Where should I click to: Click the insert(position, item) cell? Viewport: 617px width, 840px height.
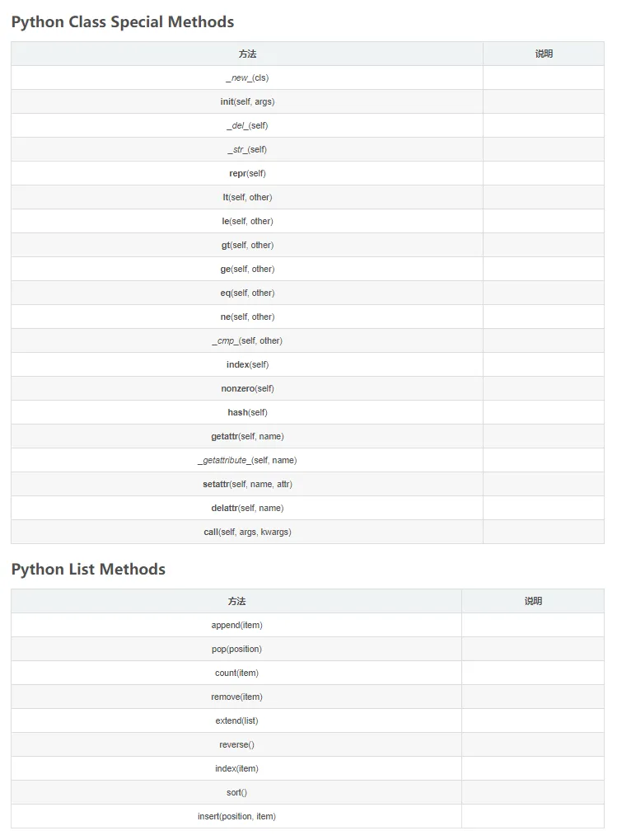point(236,816)
